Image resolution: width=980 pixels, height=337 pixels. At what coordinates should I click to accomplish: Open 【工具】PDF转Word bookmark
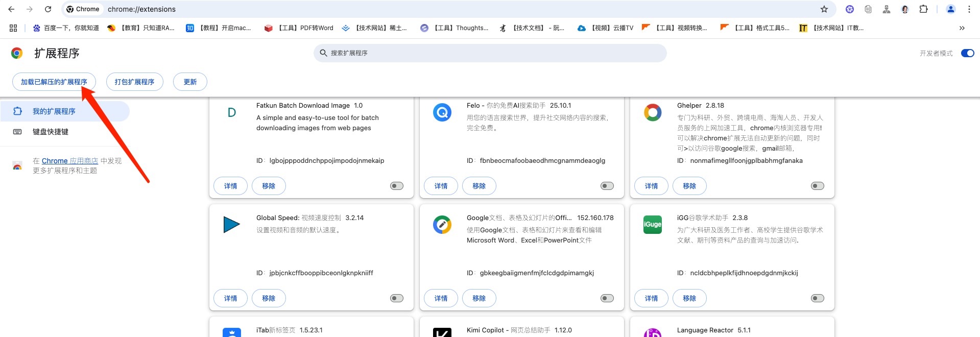tap(299, 28)
